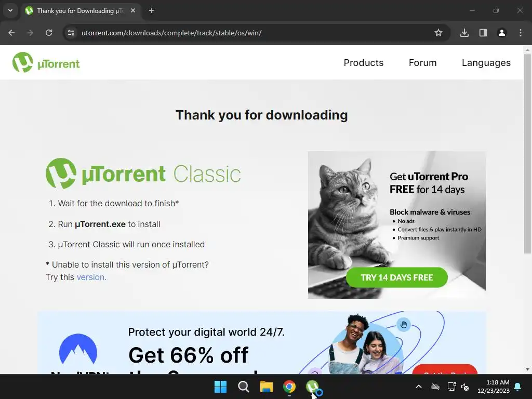The height and width of the screenshot is (399, 532).
Task: Open the Languages menu
Action: pyautogui.click(x=486, y=63)
